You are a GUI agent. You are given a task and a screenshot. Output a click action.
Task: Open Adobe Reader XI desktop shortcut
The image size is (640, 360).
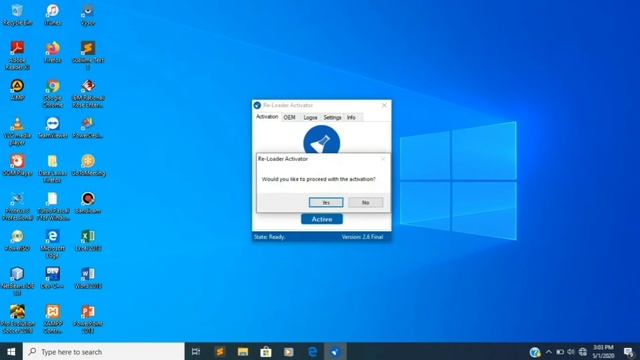click(x=17, y=56)
